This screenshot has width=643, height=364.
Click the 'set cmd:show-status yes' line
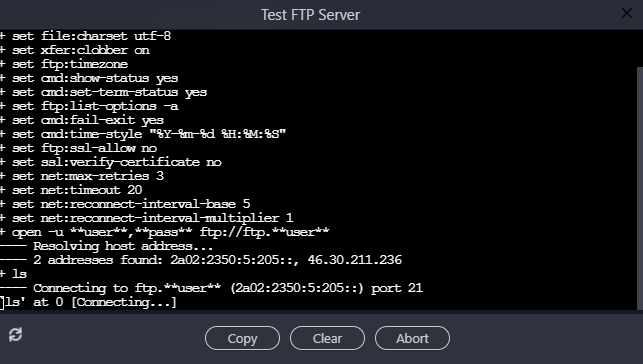pyautogui.click(x=89, y=78)
